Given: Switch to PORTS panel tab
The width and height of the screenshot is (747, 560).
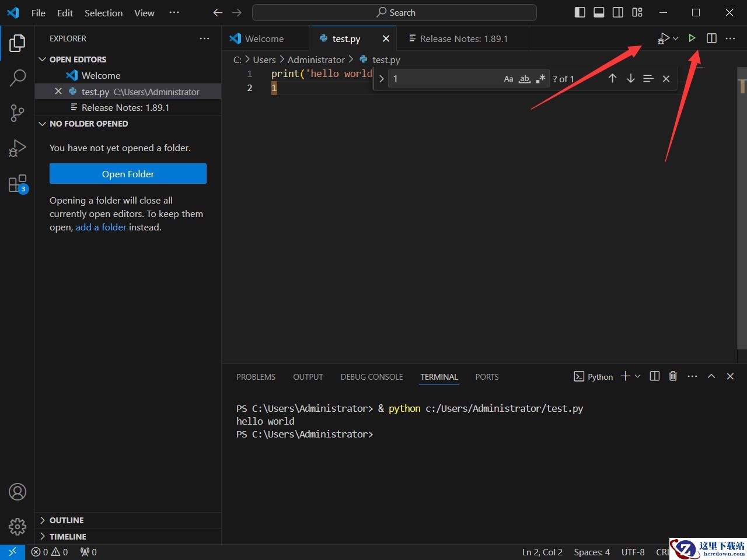Looking at the screenshot, I should pyautogui.click(x=487, y=377).
